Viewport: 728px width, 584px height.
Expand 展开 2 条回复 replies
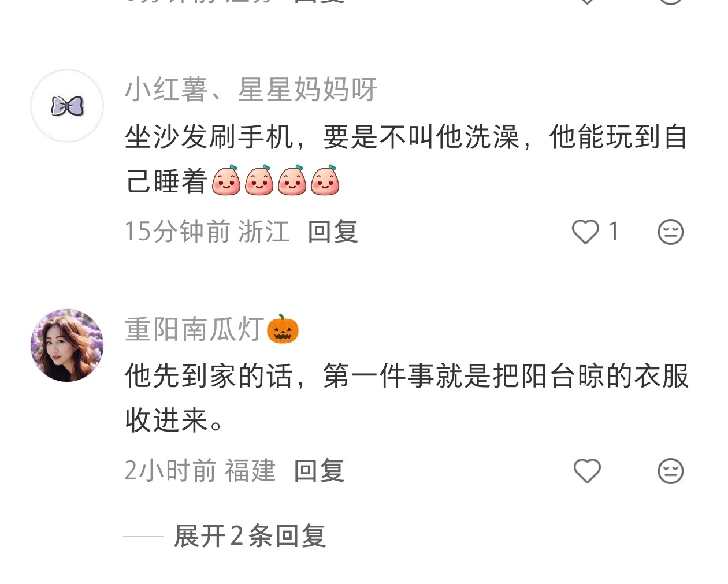tap(250, 536)
